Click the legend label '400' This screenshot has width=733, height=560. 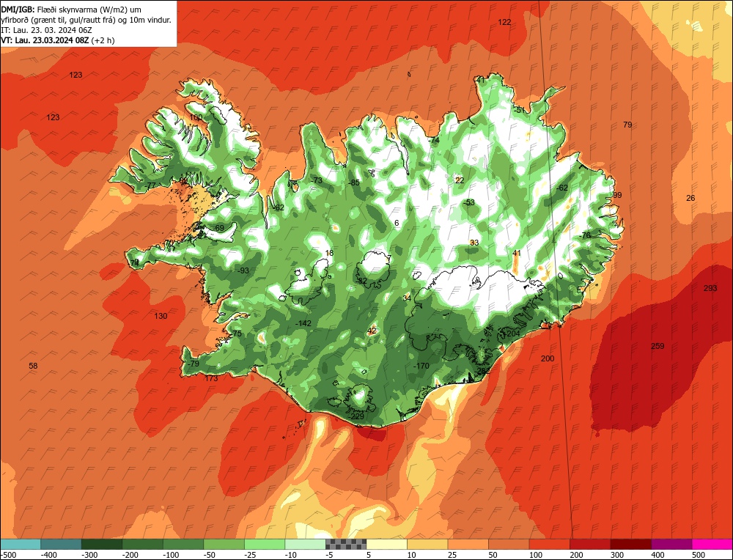pos(658,555)
